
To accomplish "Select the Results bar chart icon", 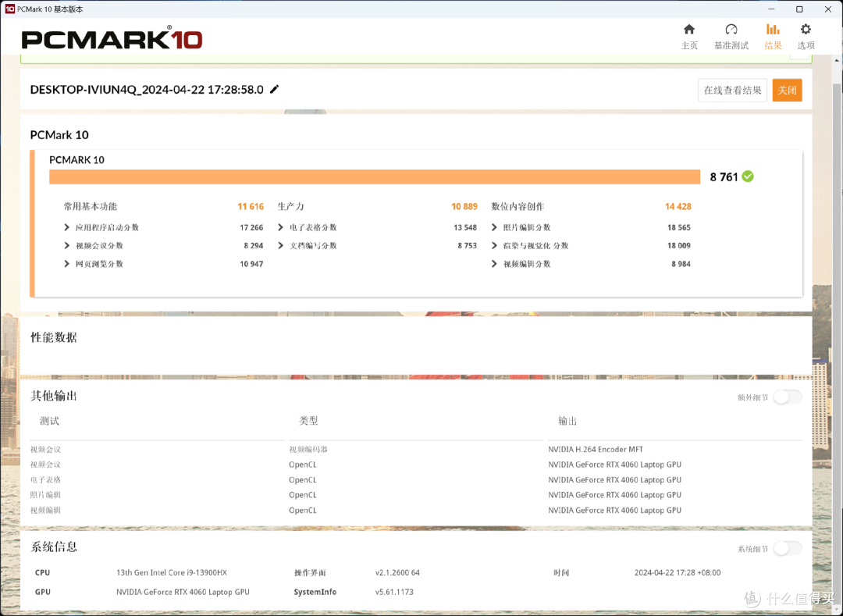I will click(773, 30).
